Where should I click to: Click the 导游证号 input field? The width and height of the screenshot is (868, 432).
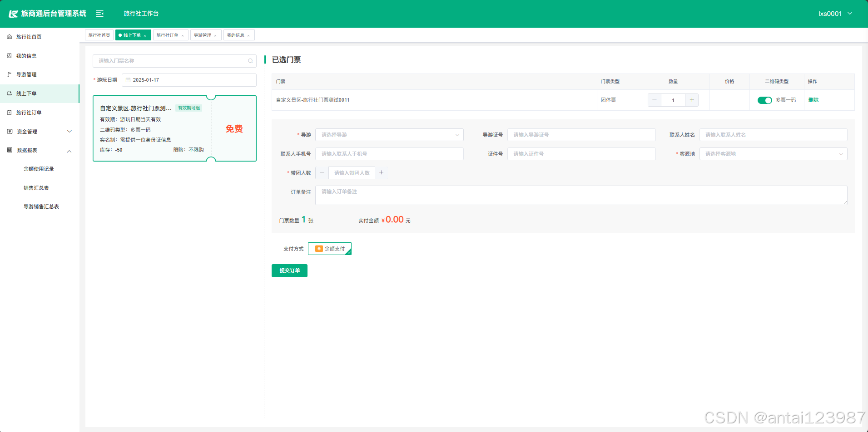[x=581, y=135]
